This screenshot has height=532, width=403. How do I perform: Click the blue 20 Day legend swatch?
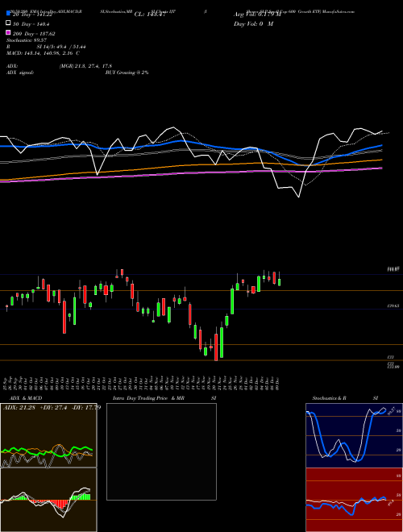click(8, 14)
